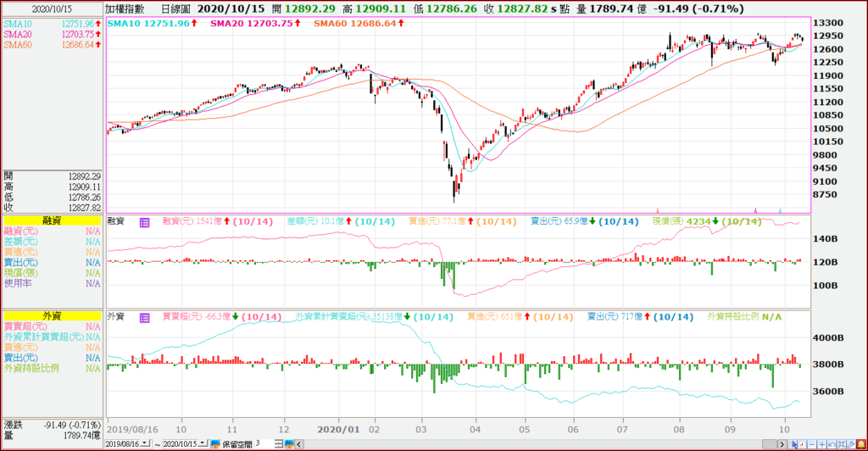Click the 賣出(元) 65.9億 legend in the chart header
868x451 pixels.
(x=585, y=221)
